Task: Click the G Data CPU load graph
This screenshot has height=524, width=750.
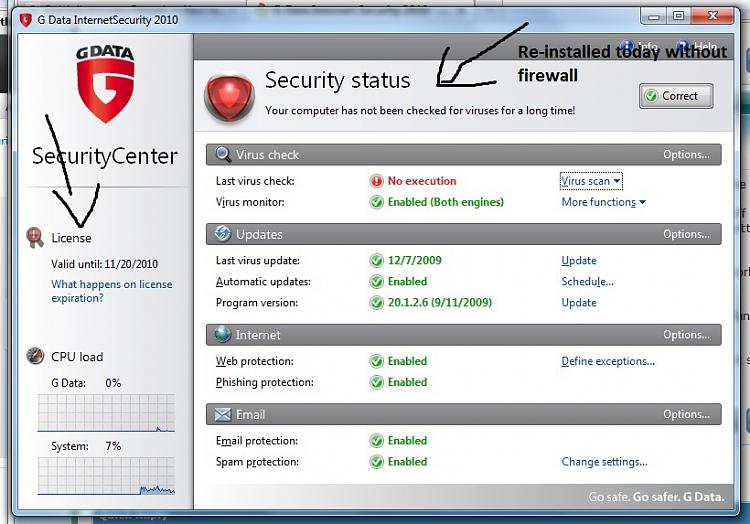Action: [106, 413]
